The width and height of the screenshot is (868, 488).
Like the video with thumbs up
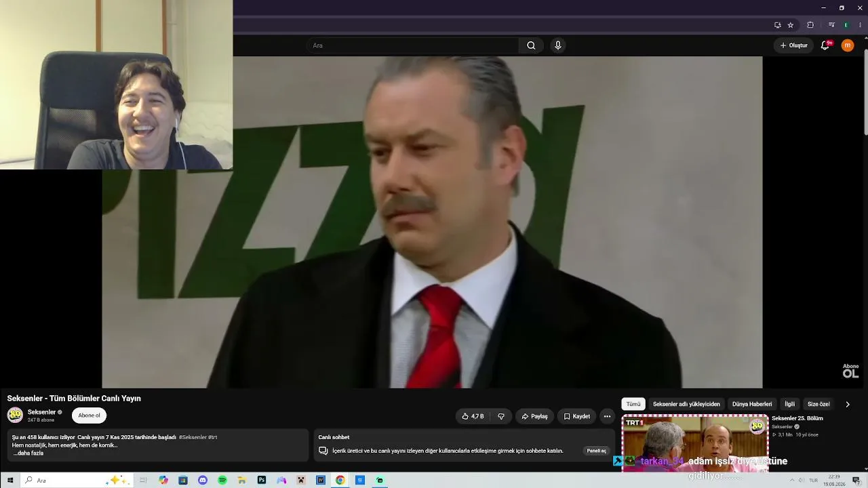pyautogui.click(x=473, y=416)
